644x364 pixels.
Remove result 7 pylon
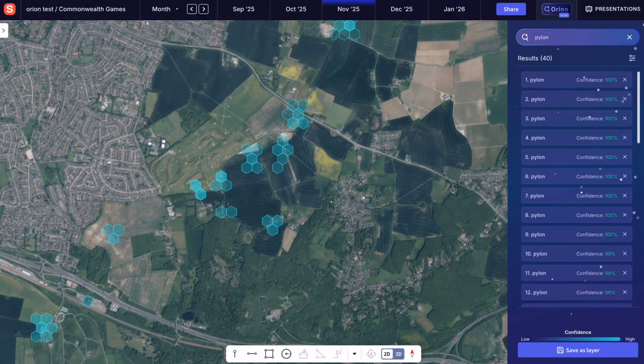pyautogui.click(x=625, y=195)
